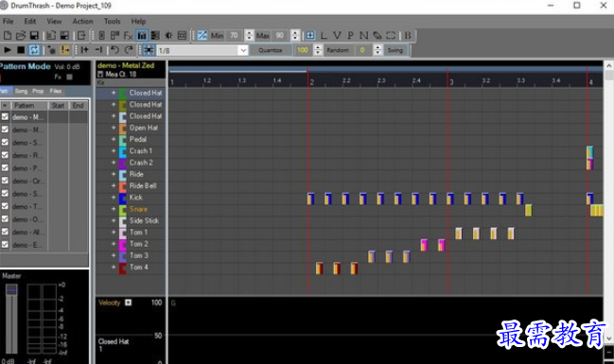Stop playback with the Stop button

click(21, 50)
